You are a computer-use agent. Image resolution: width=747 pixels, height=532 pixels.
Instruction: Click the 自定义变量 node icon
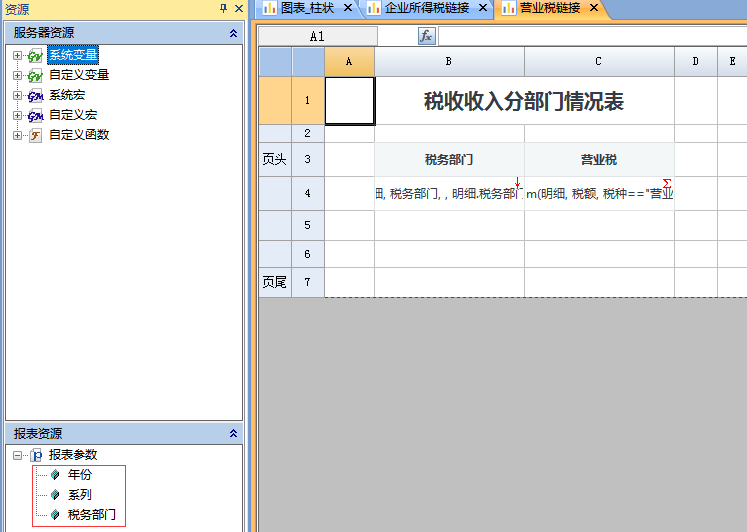(35, 75)
